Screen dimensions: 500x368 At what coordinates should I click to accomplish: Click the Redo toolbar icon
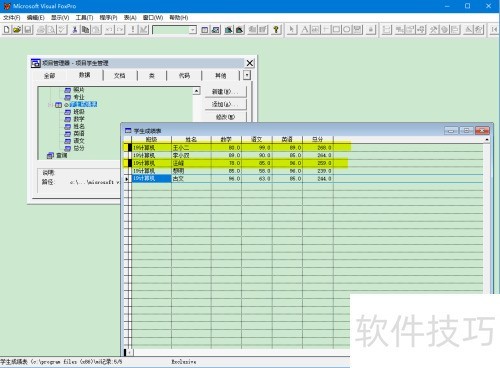[x=120, y=30]
